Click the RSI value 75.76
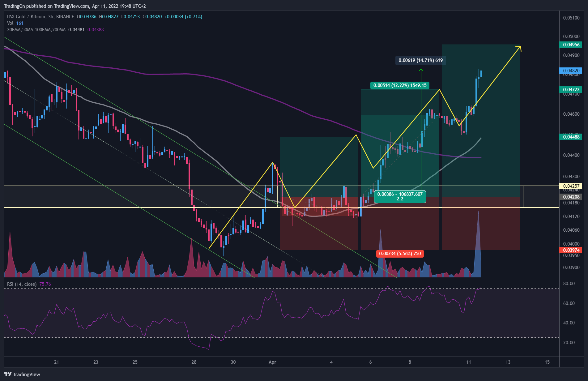The width and height of the screenshot is (588, 381). (45, 284)
